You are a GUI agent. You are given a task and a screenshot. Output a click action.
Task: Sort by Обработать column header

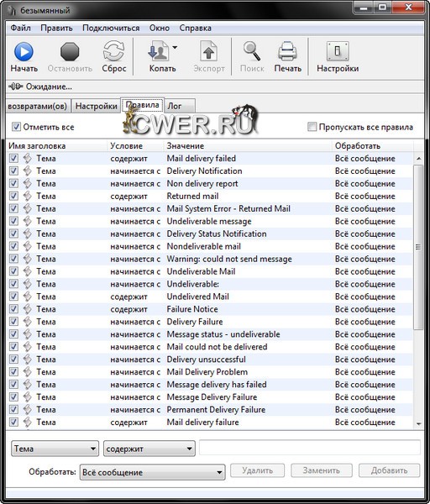click(x=373, y=145)
